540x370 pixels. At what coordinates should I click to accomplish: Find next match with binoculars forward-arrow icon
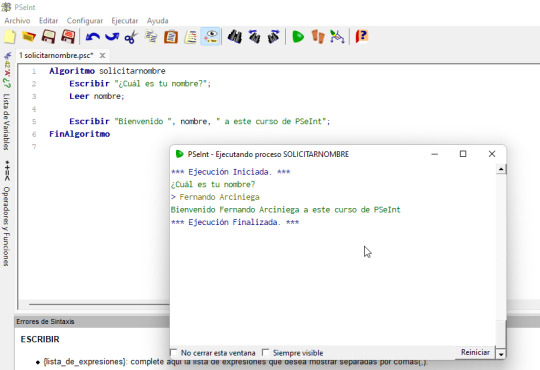[274, 37]
